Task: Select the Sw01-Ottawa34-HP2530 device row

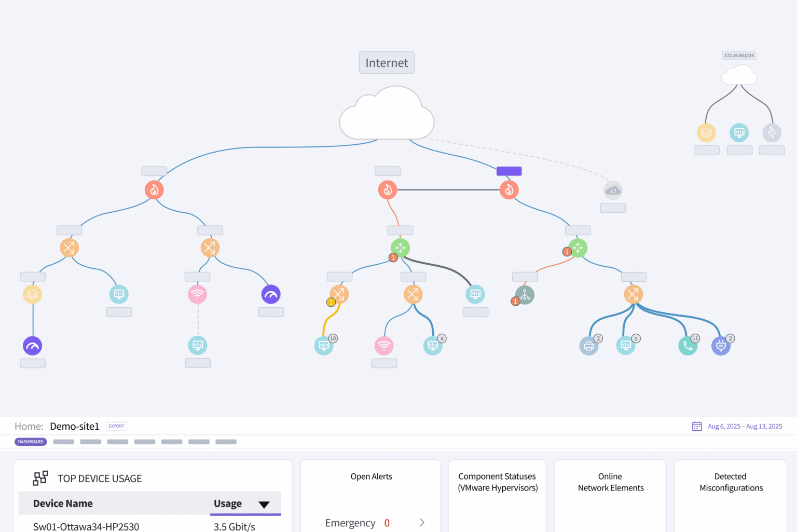Action: point(86,526)
